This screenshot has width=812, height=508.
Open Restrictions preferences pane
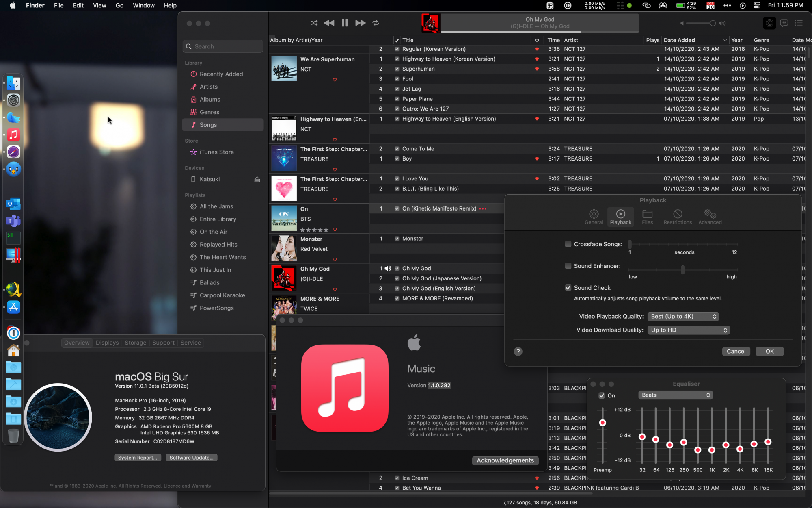tap(678, 217)
